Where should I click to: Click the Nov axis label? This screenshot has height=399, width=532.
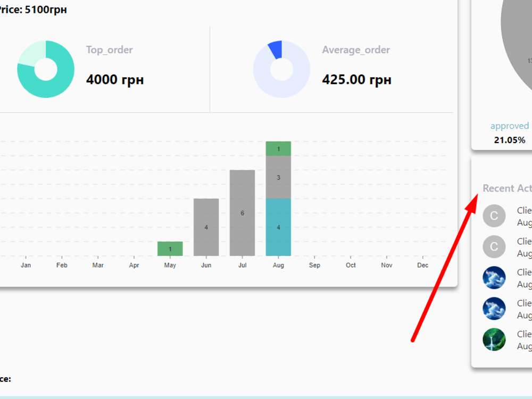(386, 265)
